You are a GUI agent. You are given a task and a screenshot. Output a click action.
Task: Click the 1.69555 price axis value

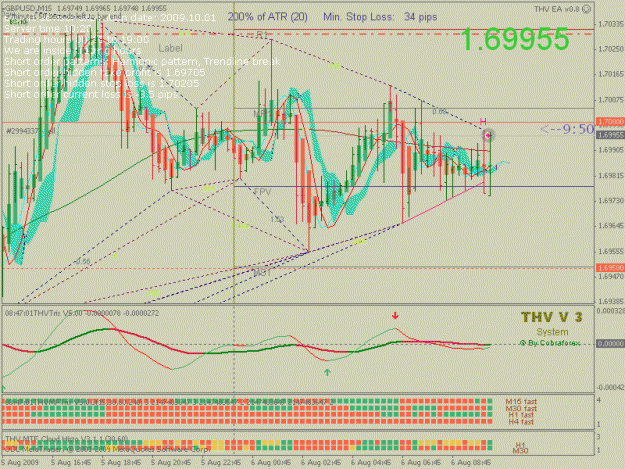coord(611,251)
